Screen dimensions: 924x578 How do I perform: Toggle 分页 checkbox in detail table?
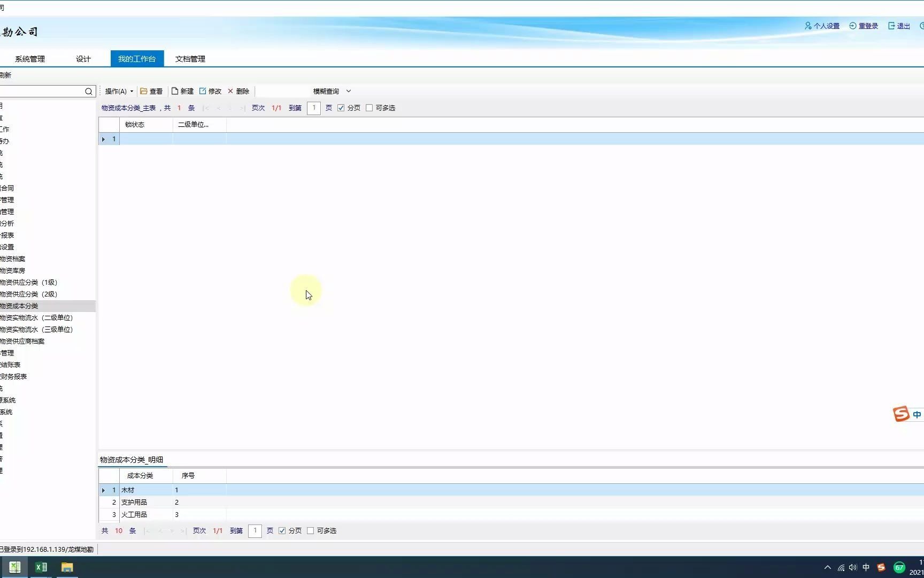282,531
